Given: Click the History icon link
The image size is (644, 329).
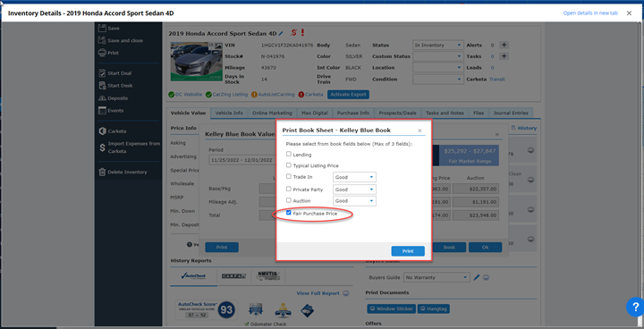Looking at the screenshot, I should point(513,128).
